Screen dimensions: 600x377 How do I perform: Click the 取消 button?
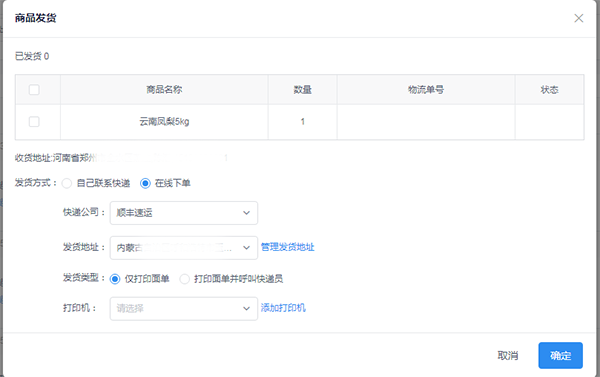(x=508, y=356)
